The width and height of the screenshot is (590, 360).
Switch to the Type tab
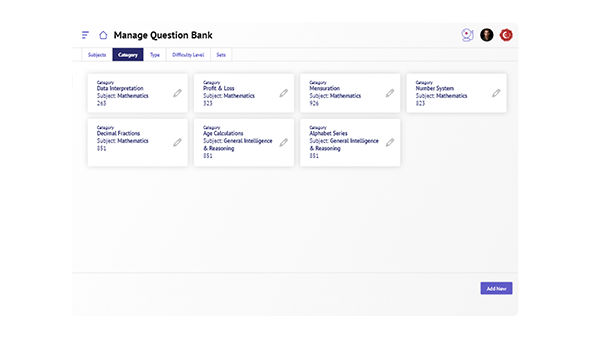click(155, 55)
